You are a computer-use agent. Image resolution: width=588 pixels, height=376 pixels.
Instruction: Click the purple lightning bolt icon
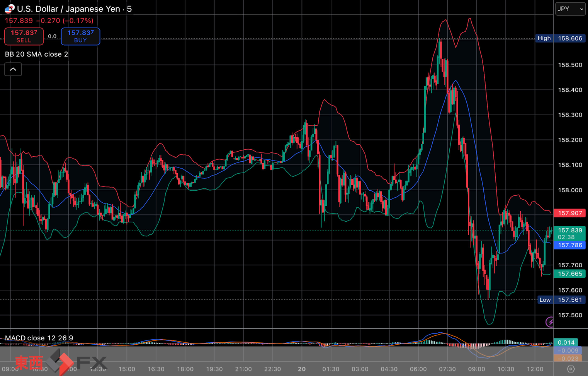[549, 321]
